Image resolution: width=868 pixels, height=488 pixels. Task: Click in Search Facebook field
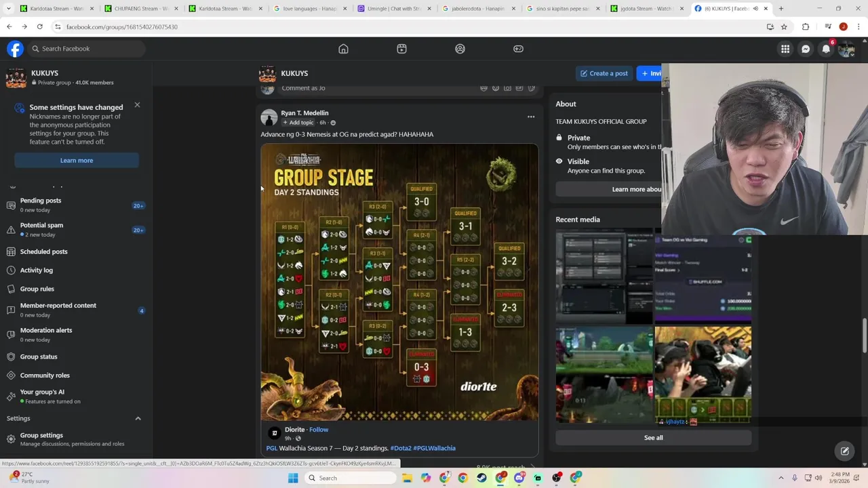point(87,49)
